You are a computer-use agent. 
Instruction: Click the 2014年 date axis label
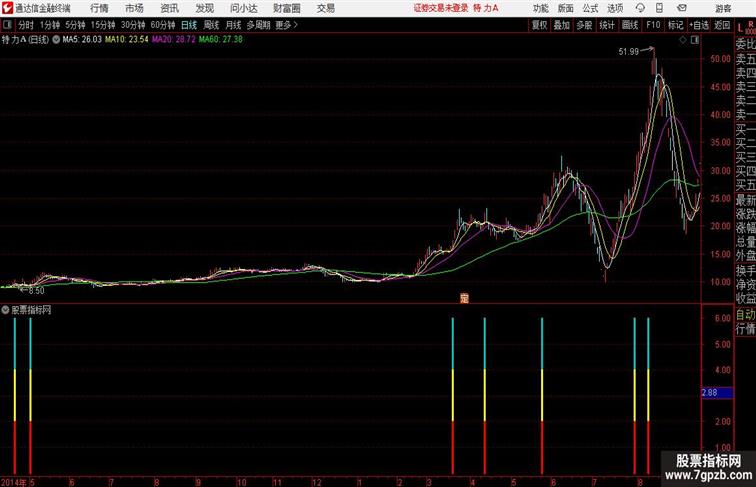point(13,482)
